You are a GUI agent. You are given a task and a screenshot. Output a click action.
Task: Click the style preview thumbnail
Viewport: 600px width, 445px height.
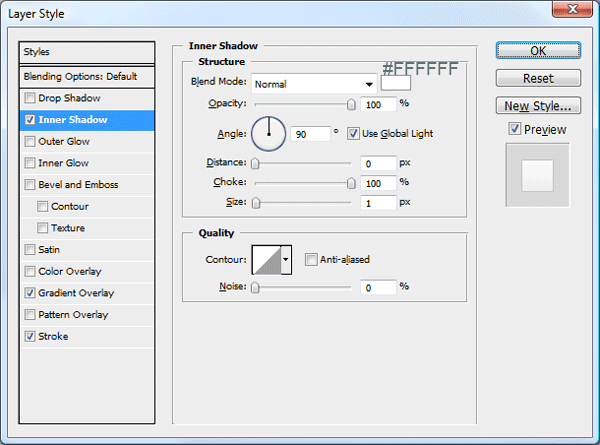(x=538, y=175)
